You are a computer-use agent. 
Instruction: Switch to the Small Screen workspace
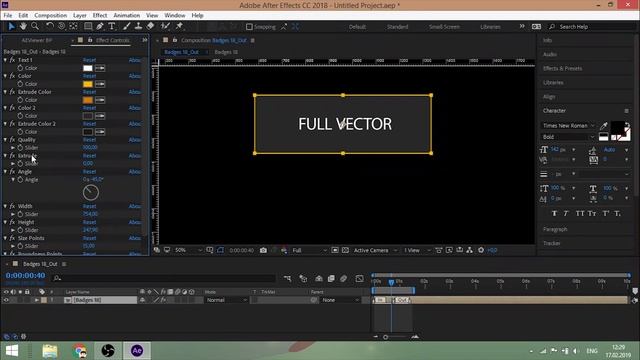444,27
